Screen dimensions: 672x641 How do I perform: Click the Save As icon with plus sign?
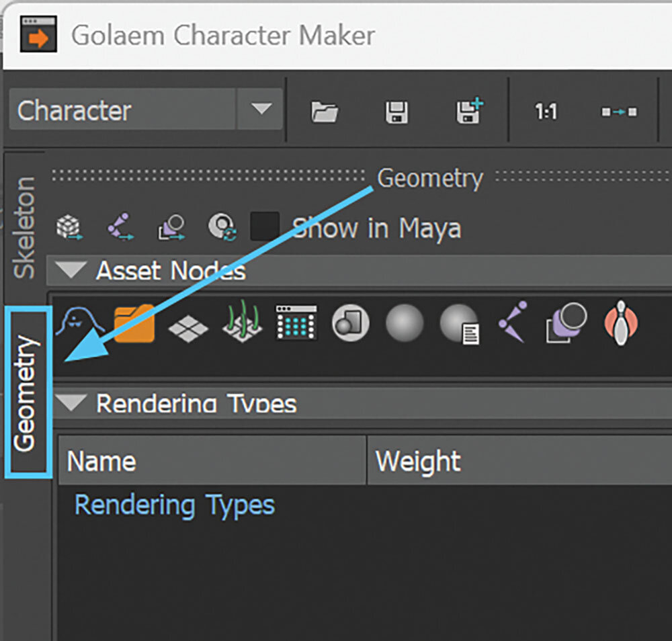click(469, 111)
